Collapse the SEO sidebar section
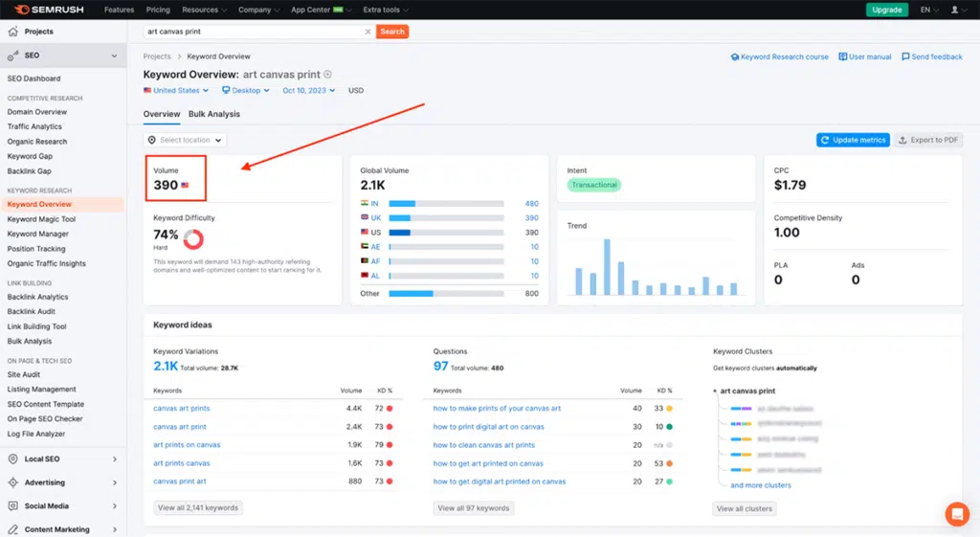Image resolution: width=980 pixels, height=537 pixels. coord(115,56)
